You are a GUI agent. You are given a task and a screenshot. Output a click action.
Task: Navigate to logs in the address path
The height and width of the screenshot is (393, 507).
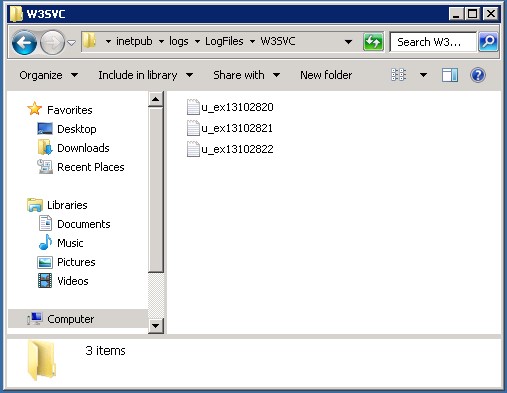[x=179, y=41]
